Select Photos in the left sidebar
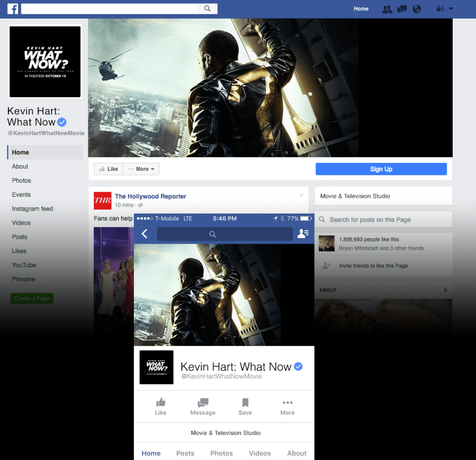 21,180
